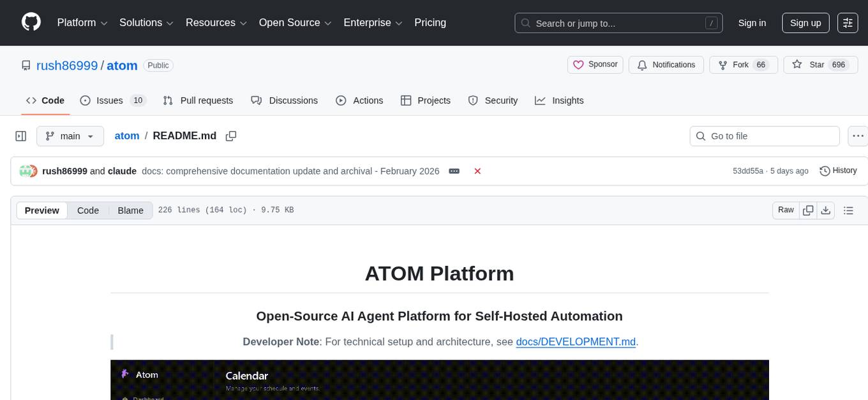Image resolution: width=868 pixels, height=400 pixels.
Task: Download the raw README file icon
Action: (826, 210)
